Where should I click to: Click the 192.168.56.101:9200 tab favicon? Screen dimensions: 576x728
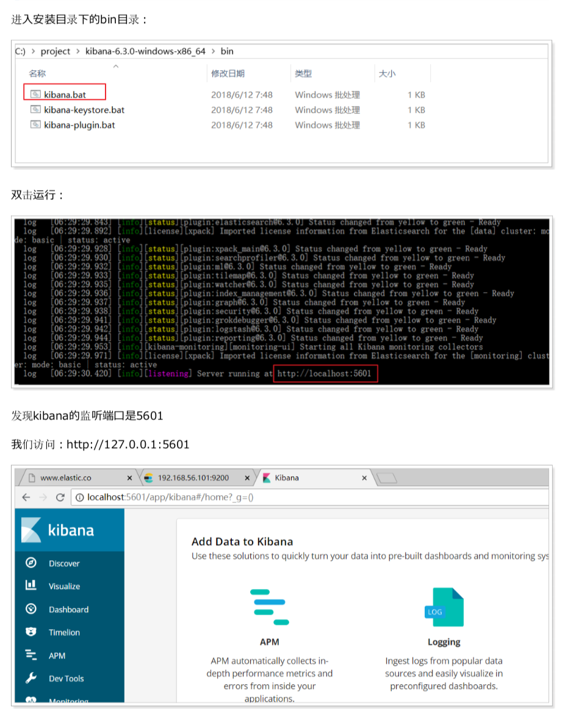point(149,478)
